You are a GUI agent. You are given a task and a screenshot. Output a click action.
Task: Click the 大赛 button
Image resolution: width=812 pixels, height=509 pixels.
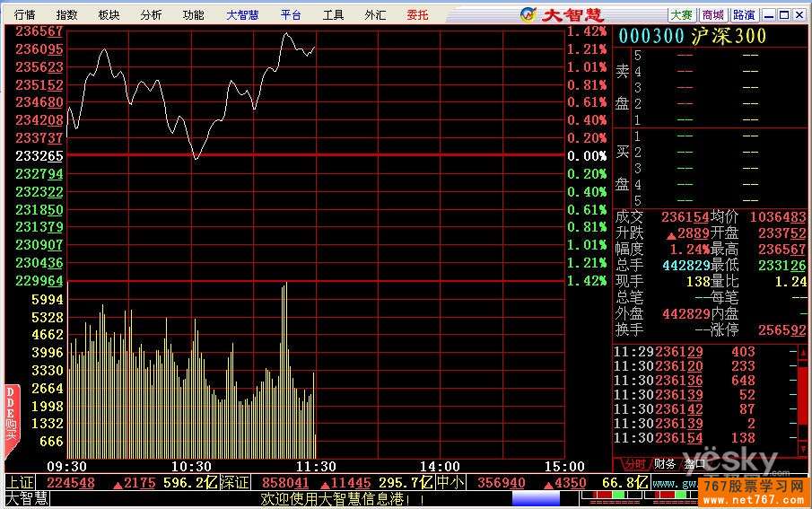682,15
